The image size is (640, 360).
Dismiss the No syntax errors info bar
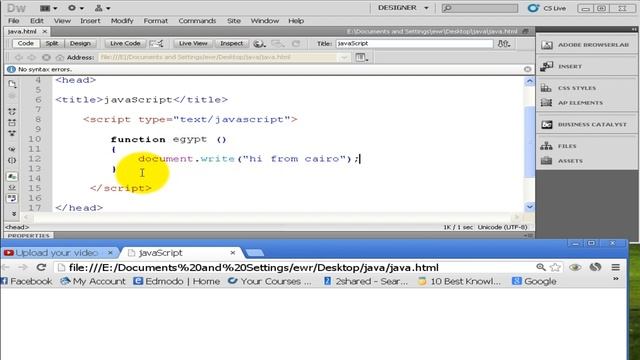coord(527,69)
